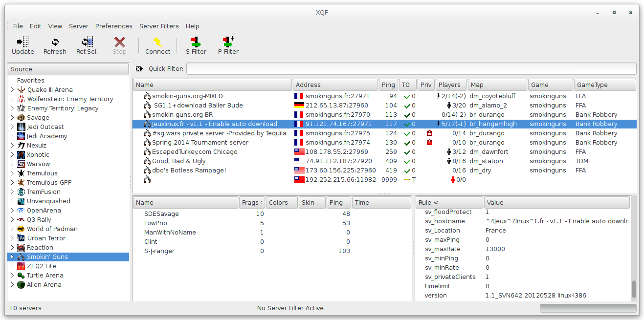This screenshot has height=320, width=644.
Task: Click the Rule column header
Action: [x=449, y=203]
